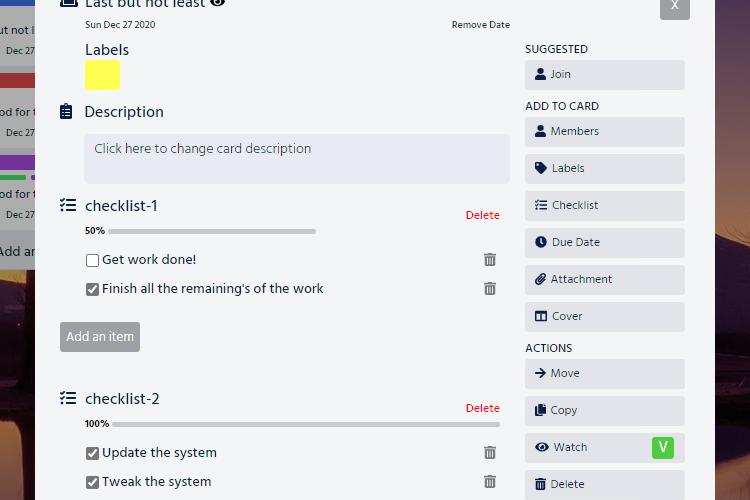This screenshot has height=500, width=750.
Task: Open the Due Date picker
Action: [x=604, y=242]
